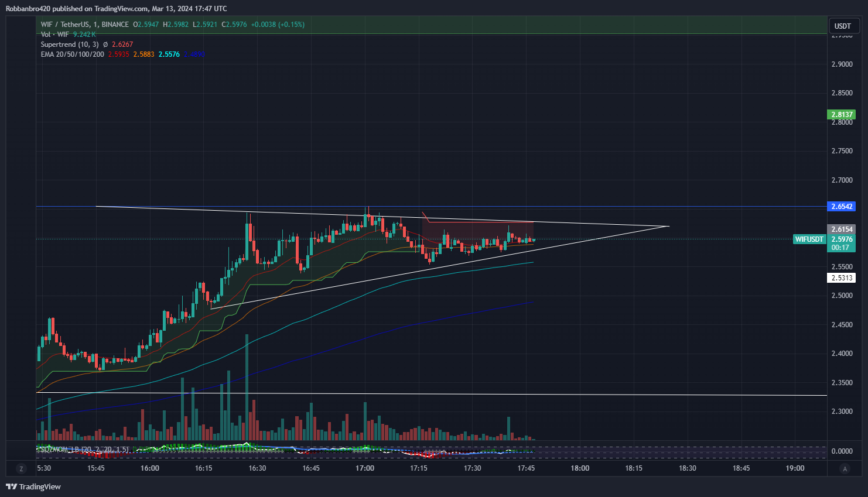Click the 2.5976 current price label
The image size is (868, 497).
(842, 239)
